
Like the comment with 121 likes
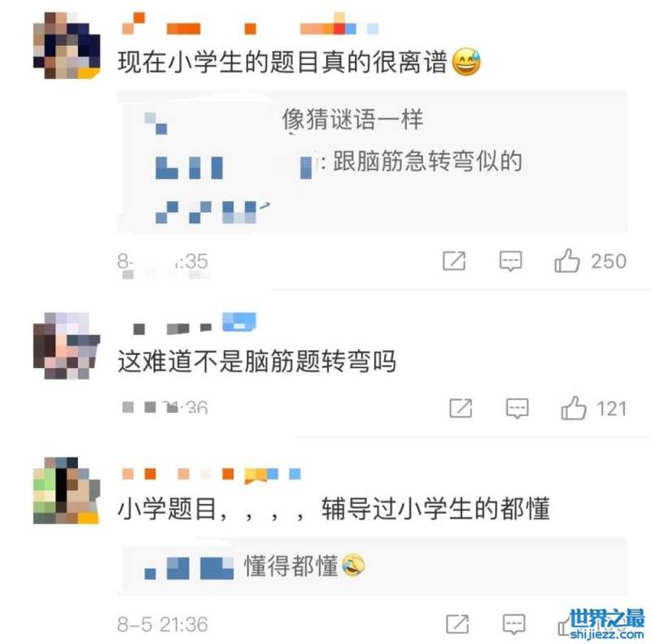click(574, 408)
